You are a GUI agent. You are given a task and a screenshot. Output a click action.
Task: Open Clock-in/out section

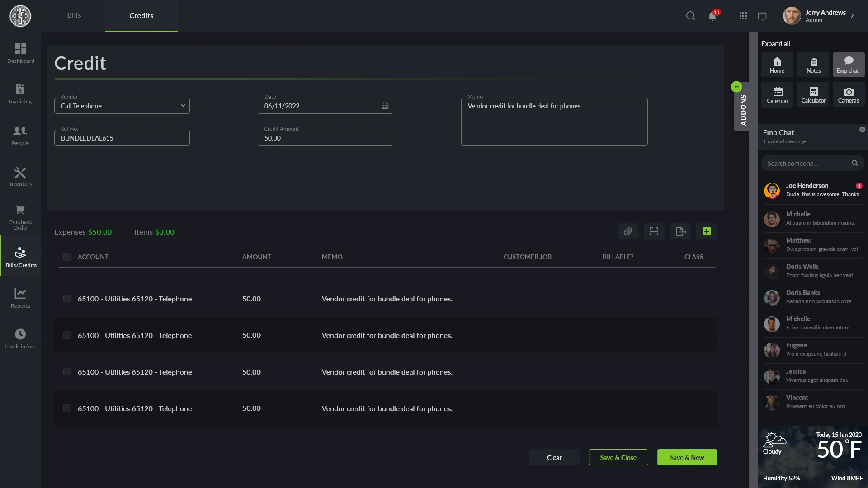click(x=20, y=339)
